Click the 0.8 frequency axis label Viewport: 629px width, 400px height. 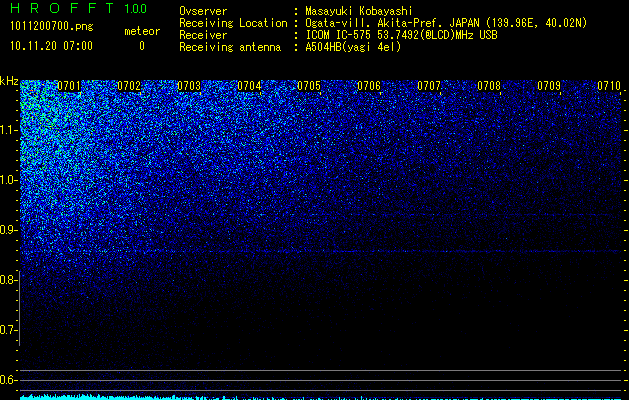(x=8, y=280)
